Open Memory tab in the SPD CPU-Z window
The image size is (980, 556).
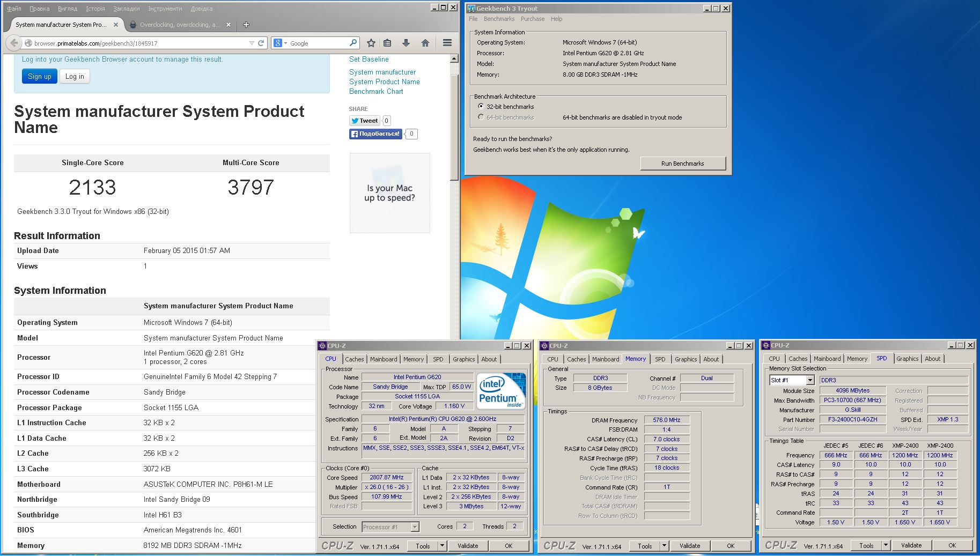[x=857, y=359]
